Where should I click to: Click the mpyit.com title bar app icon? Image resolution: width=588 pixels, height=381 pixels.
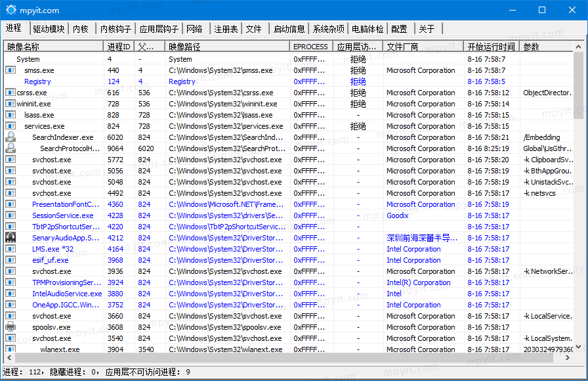point(11,10)
